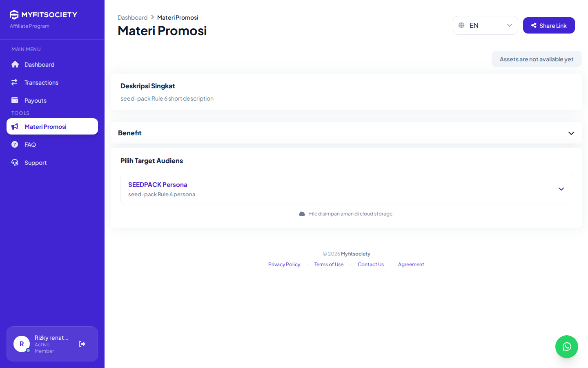Expand the Benefit section chevron
Image resolution: width=588 pixels, height=368 pixels.
click(571, 133)
